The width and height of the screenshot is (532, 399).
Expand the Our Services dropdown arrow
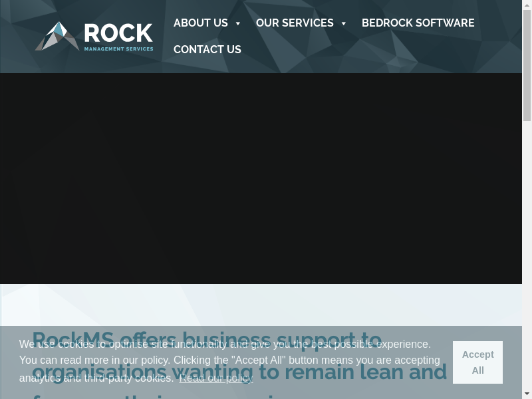pyautogui.click(x=344, y=24)
